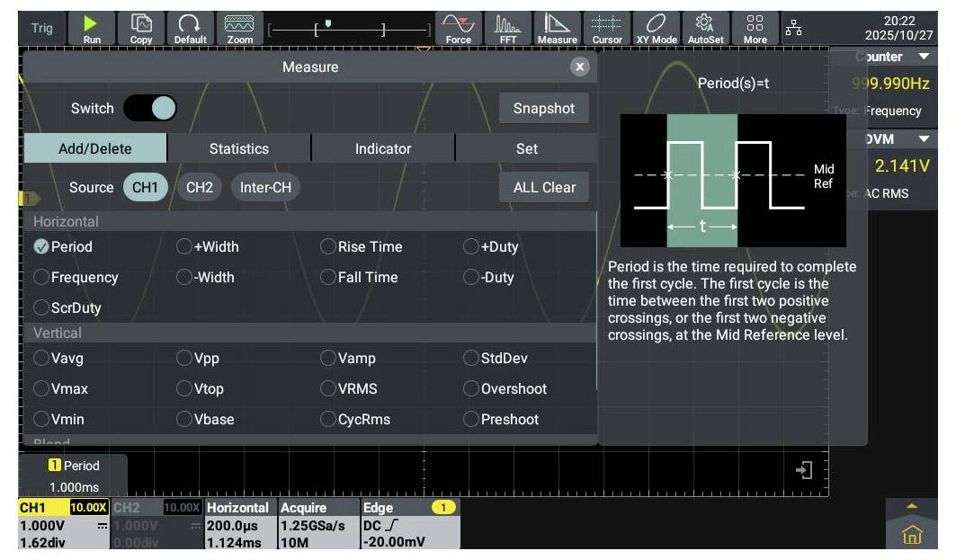Select the Vpp measurement option
Viewport: 956px width, 560px height.
[x=184, y=359]
